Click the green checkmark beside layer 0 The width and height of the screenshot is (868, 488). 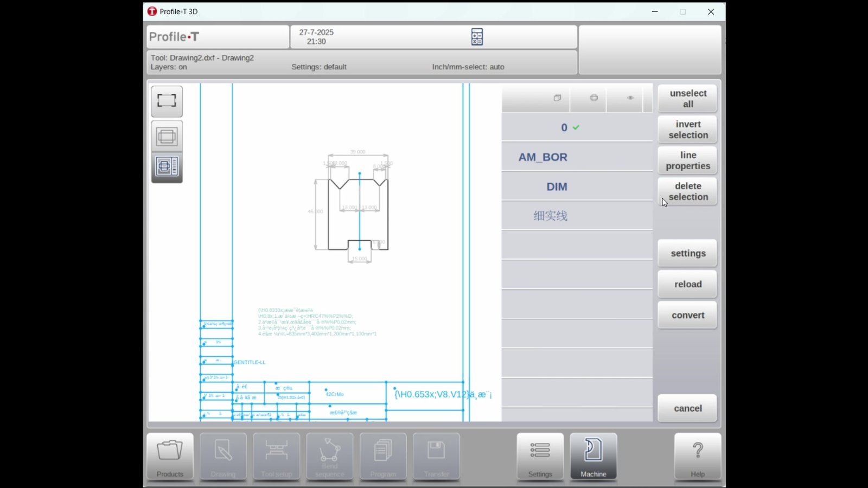click(576, 127)
